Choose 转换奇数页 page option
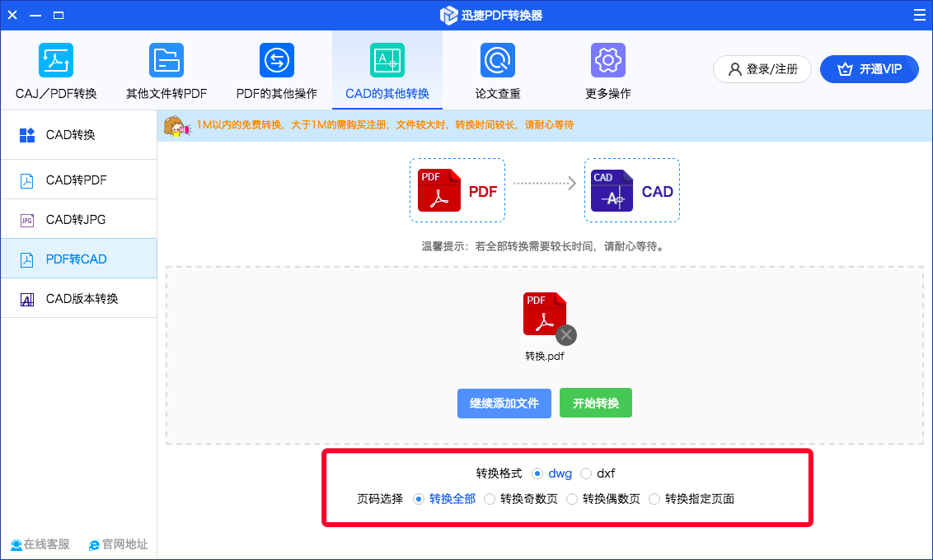Image resolution: width=933 pixels, height=560 pixels. (490, 499)
